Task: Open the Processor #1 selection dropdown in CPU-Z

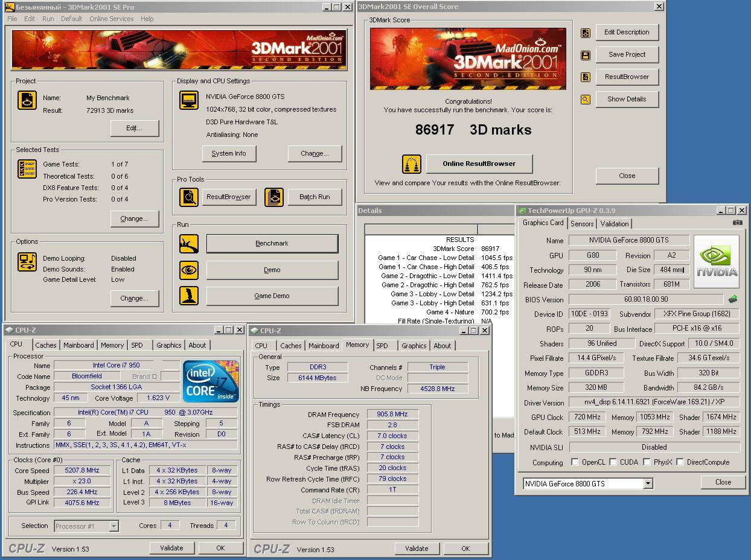Action: coord(114,526)
